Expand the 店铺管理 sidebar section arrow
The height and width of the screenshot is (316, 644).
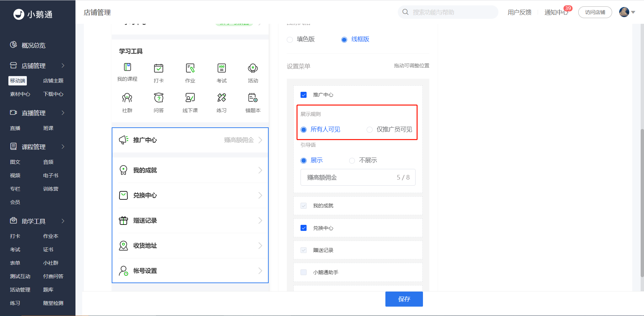(x=63, y=66)
